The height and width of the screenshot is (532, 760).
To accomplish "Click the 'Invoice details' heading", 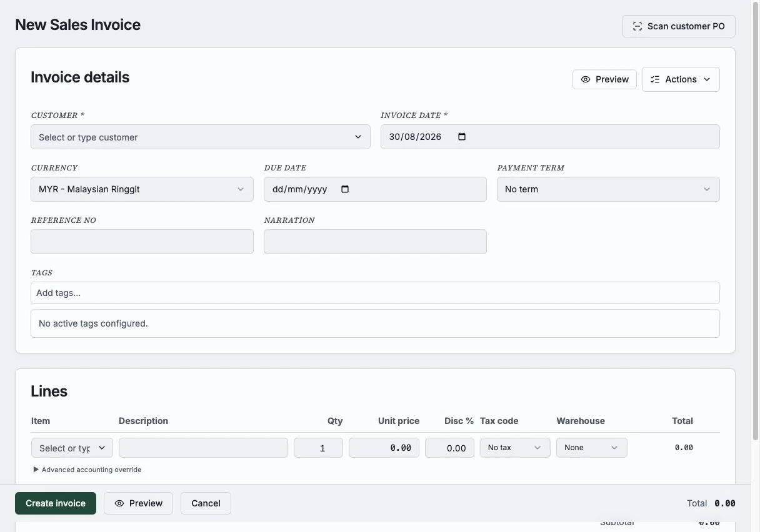I will 80,77.
